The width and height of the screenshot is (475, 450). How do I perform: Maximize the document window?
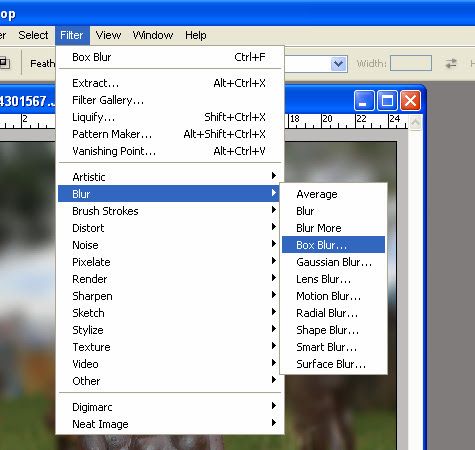click(x=387, y=100)
